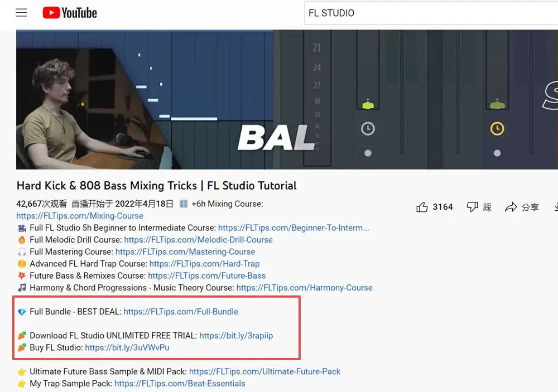Open the YouTube hamburger guide menu

21,13
